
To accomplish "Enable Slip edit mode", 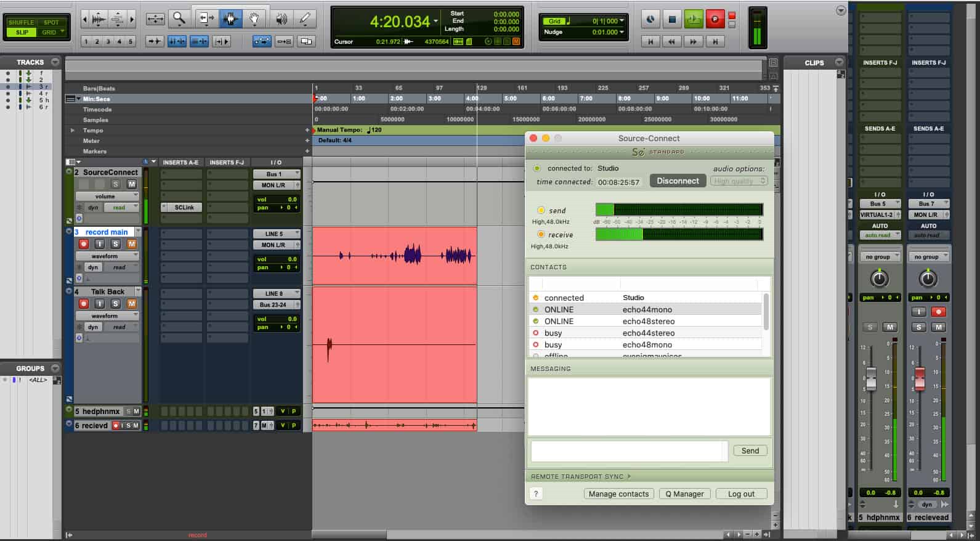I will (x=21, y=32).
